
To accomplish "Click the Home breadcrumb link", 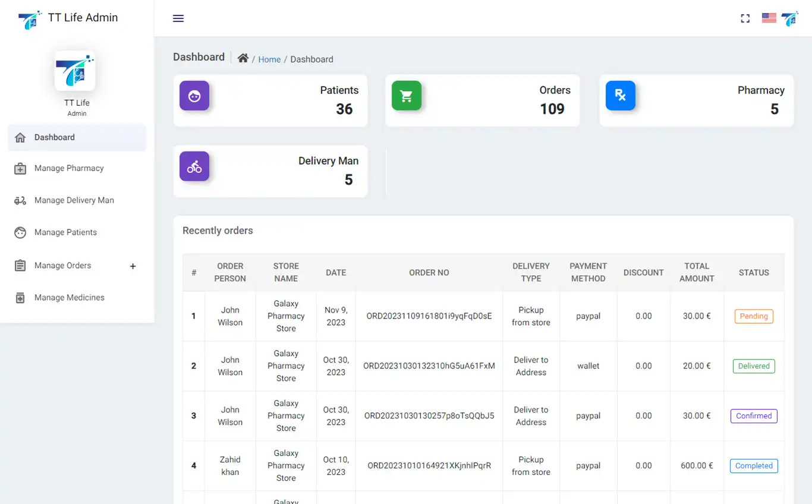I will [269, 59].
